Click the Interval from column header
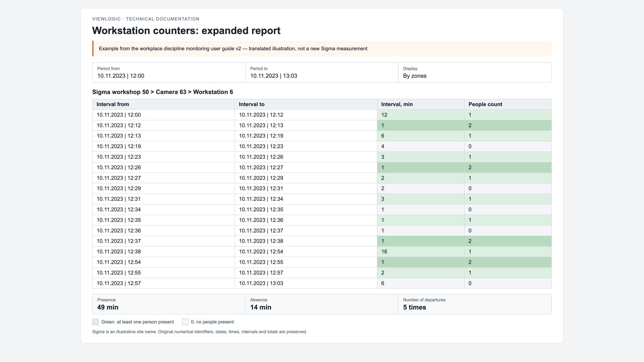Screen dimensions: 644x362 point(164,104)
